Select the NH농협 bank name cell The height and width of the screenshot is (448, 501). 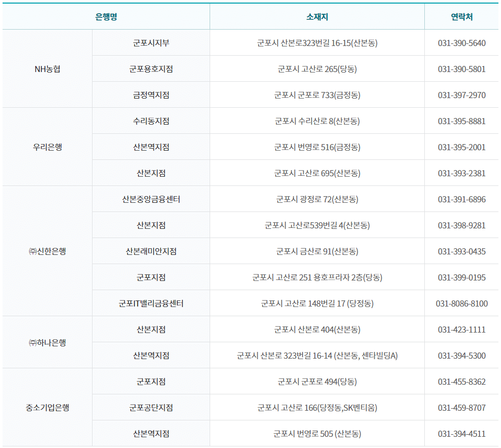coord(47,68)
